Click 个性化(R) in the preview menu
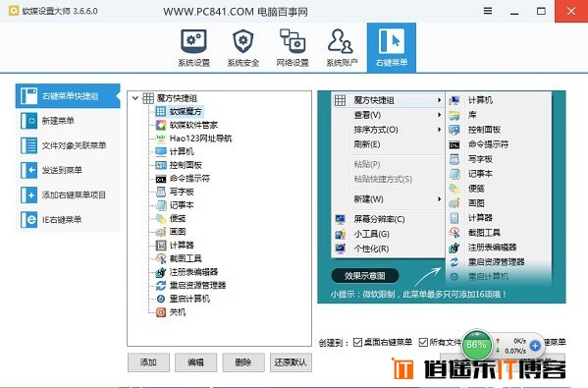Image resolution: width=588 pixels, height=388 pixels. tap(372, 249)
